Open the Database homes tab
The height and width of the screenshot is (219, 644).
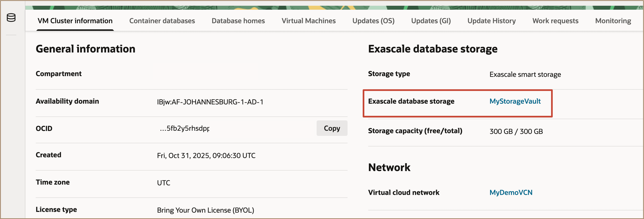click(238, 21)
